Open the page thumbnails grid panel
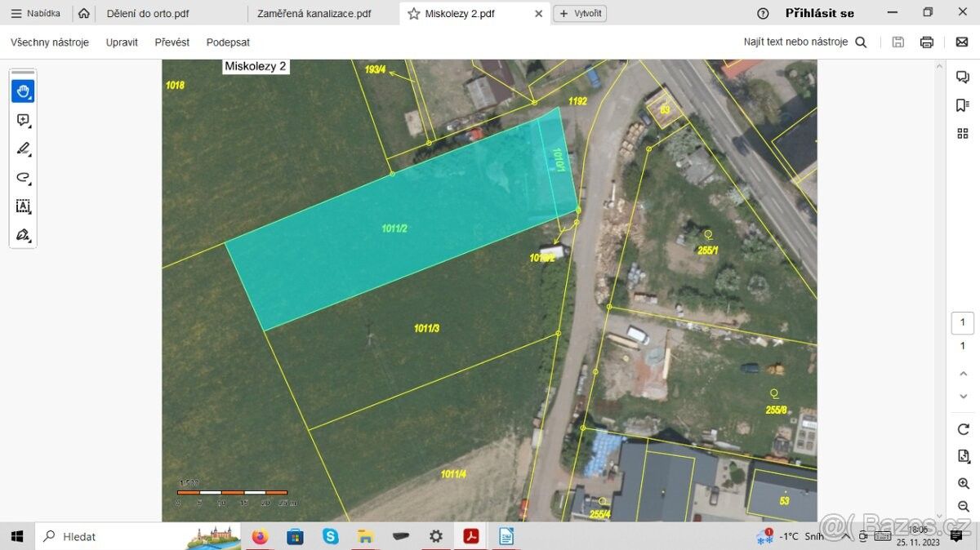 pos(962,133)
